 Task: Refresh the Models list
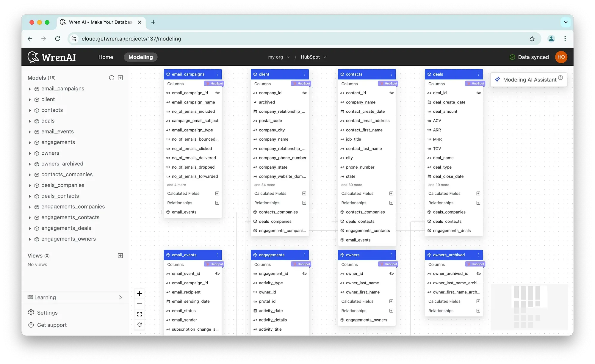tap(112, 78)
